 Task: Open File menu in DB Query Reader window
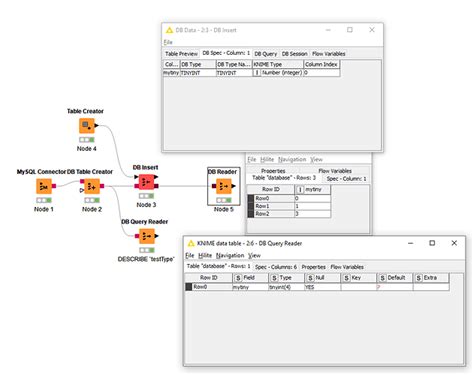tap(189, 255)
